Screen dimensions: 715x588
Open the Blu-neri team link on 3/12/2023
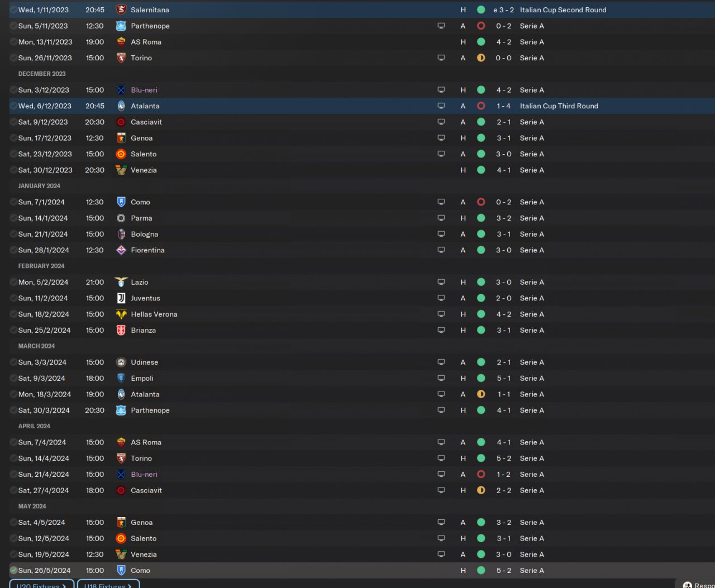(144, 90)
